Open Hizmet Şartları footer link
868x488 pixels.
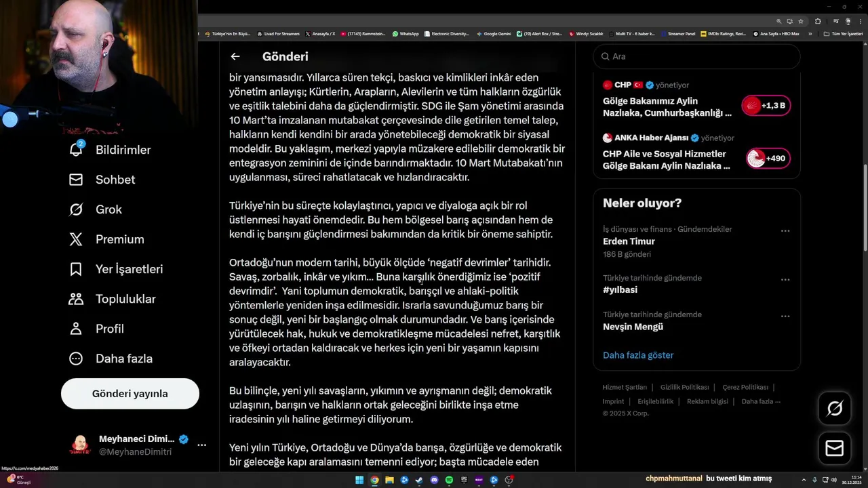[x=625, y=388]
